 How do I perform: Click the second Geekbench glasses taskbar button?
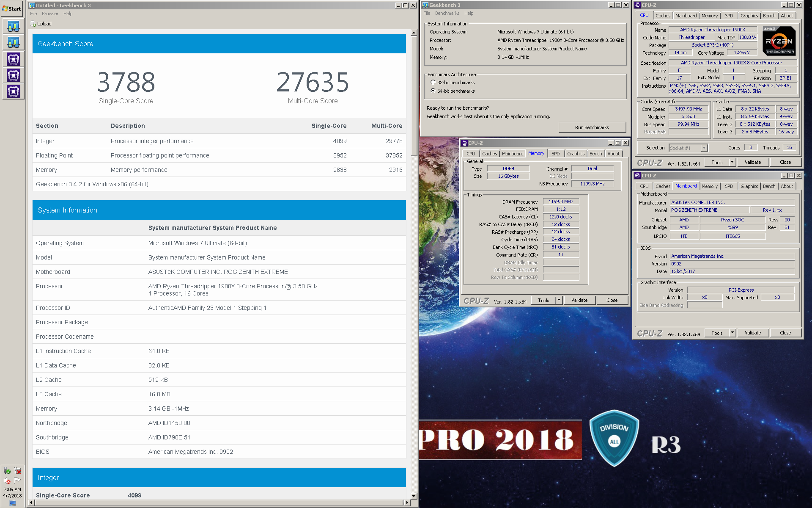pyautogui.click(x=13, y=42)
